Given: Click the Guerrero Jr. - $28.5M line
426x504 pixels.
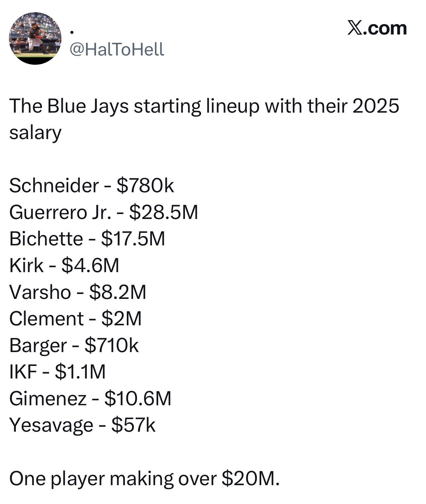Looking at the screenshot, I should [104, 212].
